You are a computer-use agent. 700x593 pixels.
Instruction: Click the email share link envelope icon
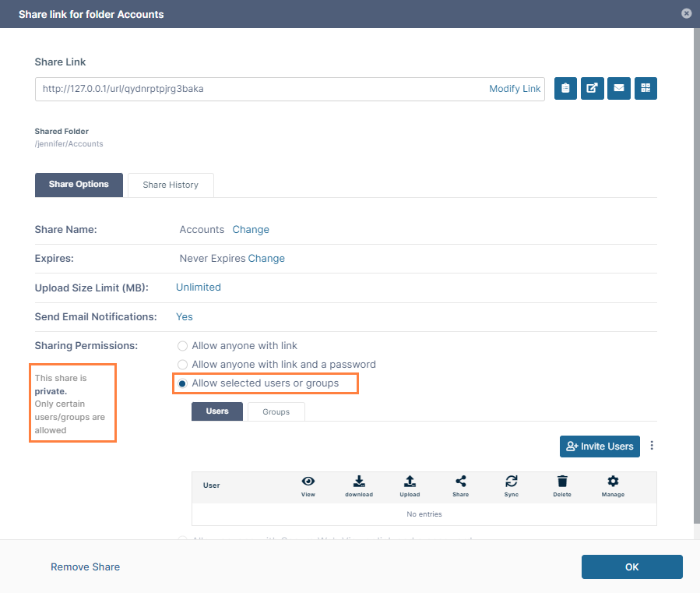coord(618,89)
